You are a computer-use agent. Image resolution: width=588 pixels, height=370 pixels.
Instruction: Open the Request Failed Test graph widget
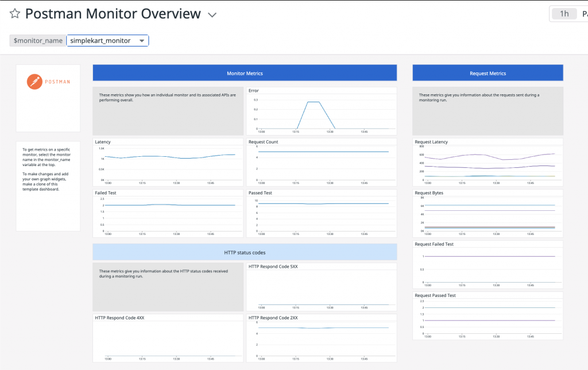[x=488, y=264]
